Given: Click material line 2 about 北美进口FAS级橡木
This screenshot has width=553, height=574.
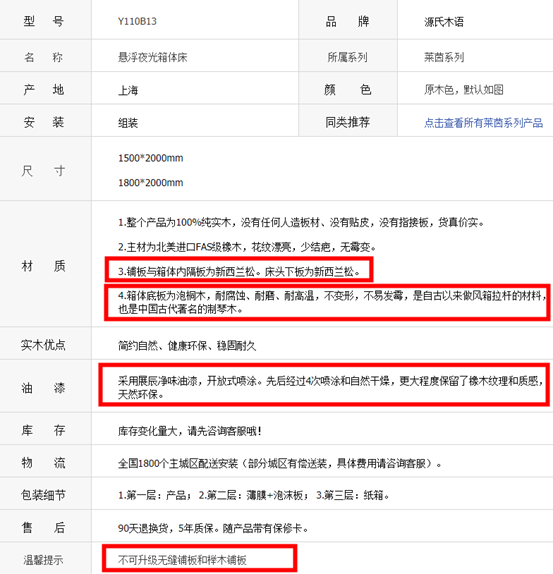Looking at the screenshot, I should click(247, 247).
